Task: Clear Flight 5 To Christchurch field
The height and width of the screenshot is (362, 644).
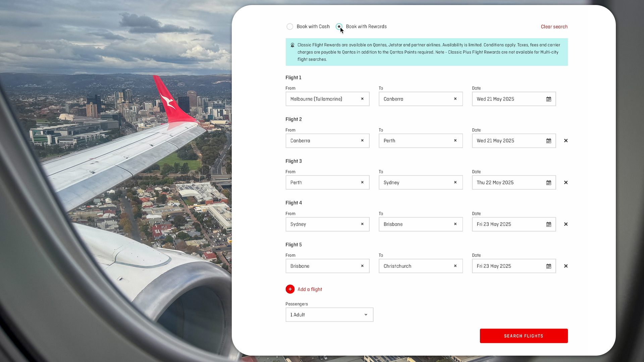Action: tap(455, 266)
